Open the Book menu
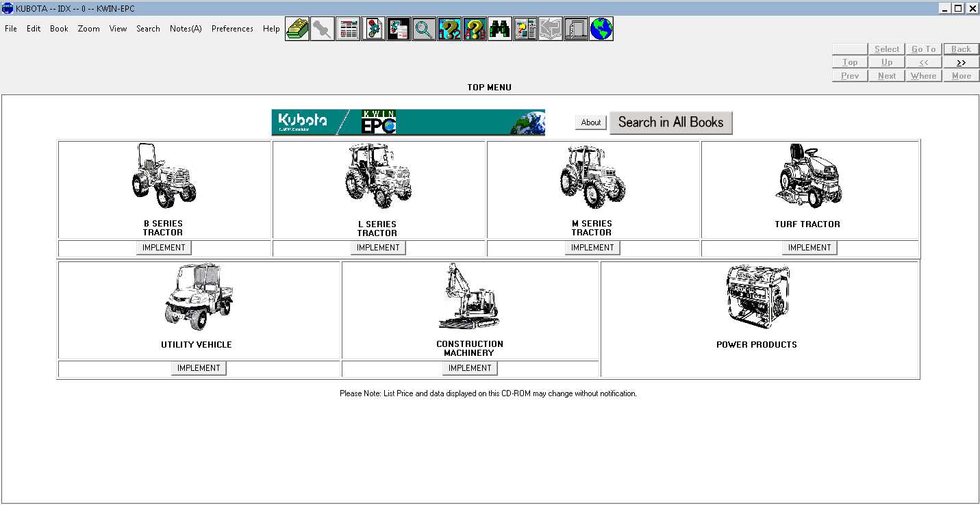This screenshot has height=505, width=980. 59,29
